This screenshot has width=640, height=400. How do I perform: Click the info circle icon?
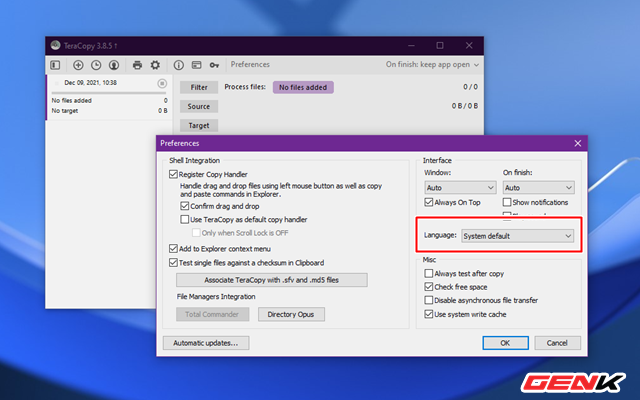point(178,65)
